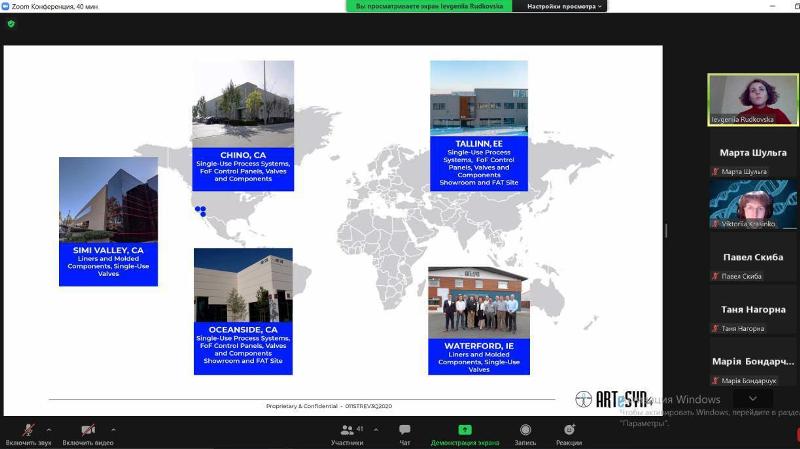Click the WATERFORD, IE location card
The height and width of the screenshot is (449, 800).
pyautogui.click(x=479, y=320)
